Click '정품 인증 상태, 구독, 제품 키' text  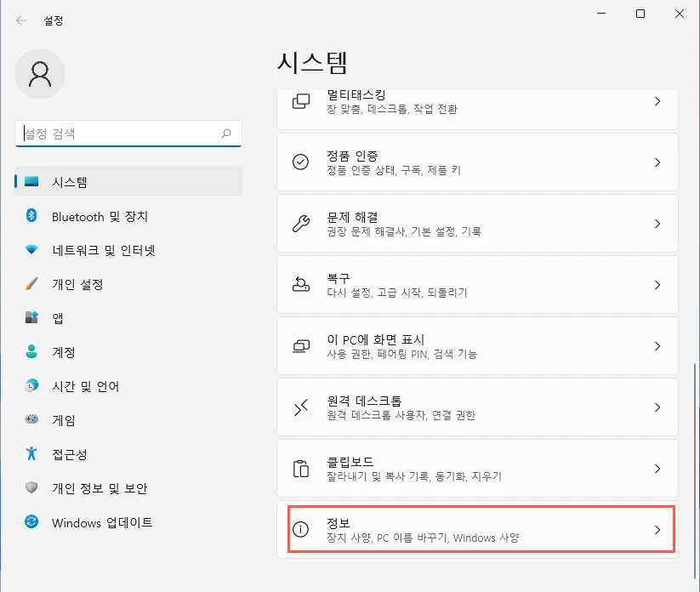pos(393,170)
